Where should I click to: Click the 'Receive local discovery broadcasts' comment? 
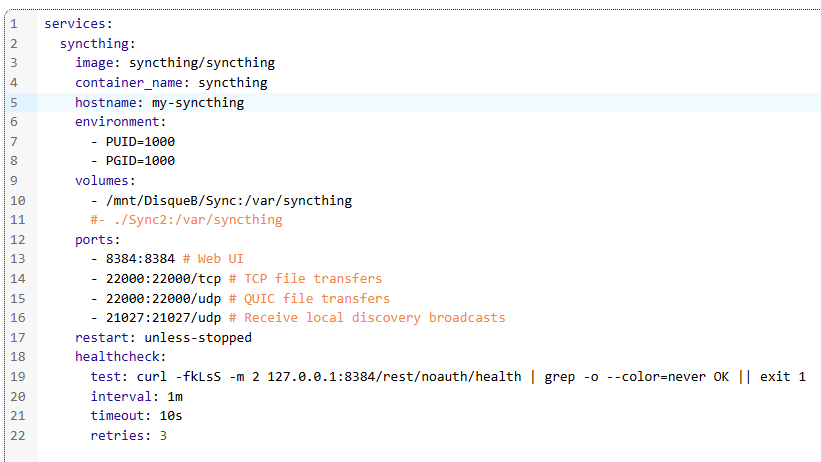[x=375, y=318]
